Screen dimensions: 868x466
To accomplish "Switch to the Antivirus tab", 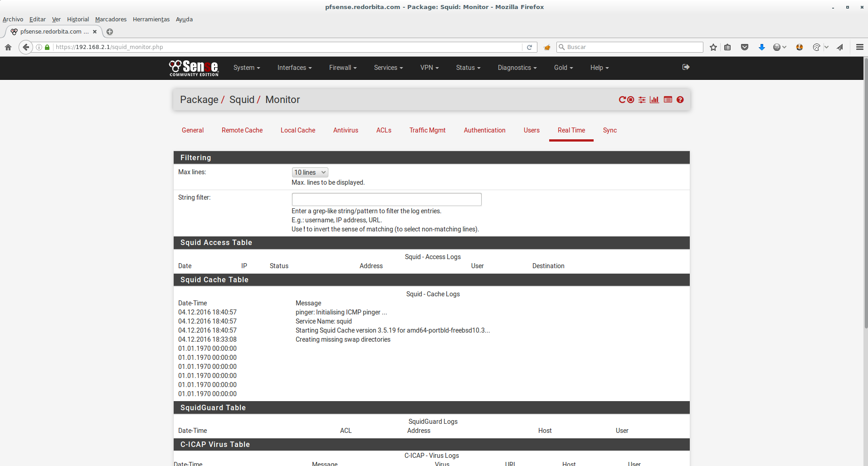I will [x=346, y=130].
